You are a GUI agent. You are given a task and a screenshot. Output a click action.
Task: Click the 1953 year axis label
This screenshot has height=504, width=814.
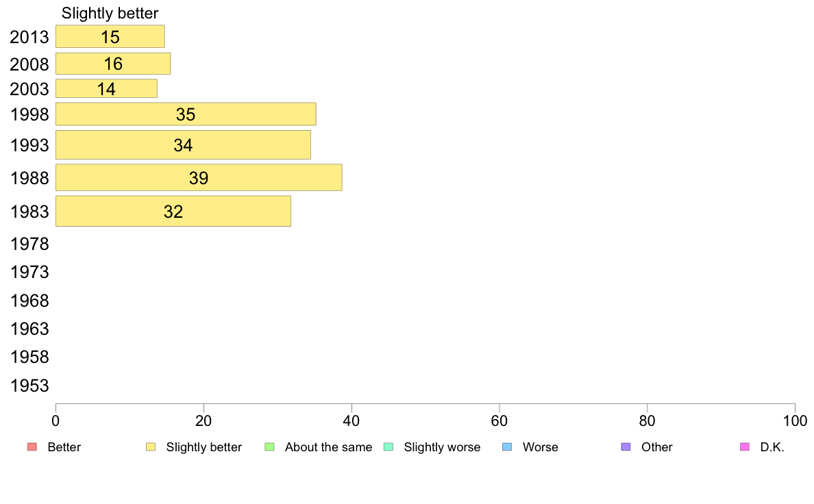(29, 386)
